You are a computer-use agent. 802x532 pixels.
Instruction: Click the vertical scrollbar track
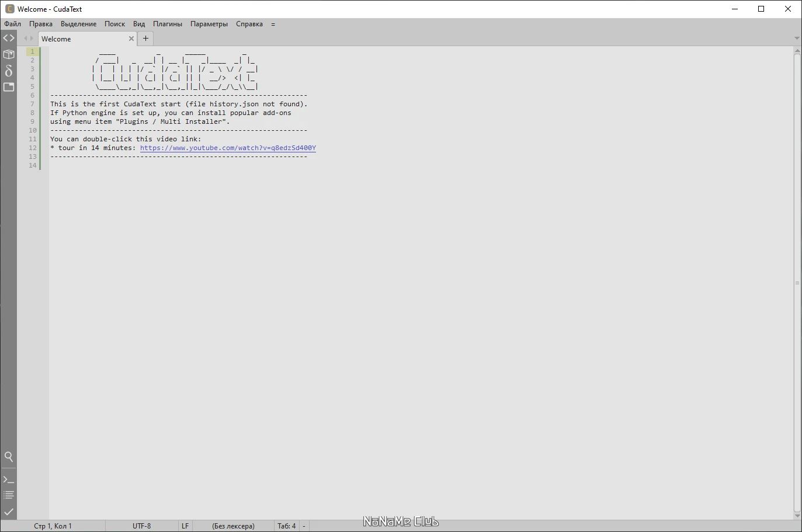pos(797,283)
